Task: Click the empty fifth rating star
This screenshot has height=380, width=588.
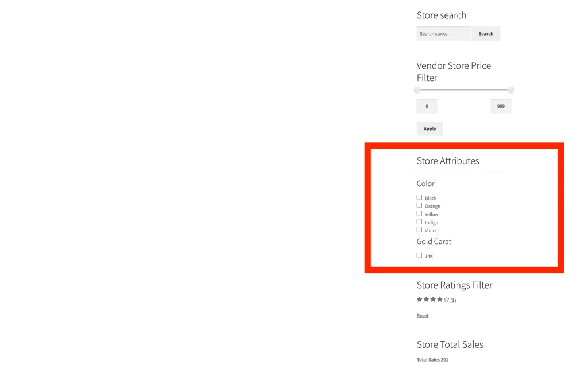Action: tap(447, 300)
